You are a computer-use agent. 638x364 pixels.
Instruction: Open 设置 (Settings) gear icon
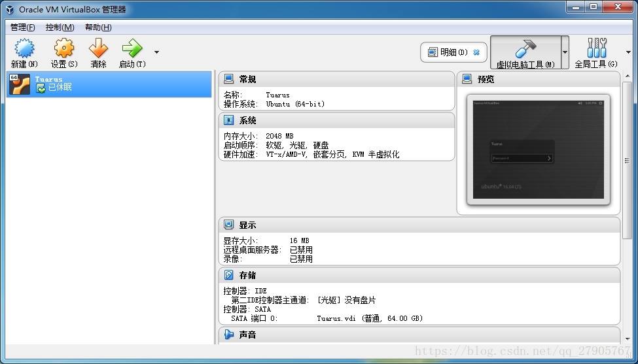pos(64,48)
